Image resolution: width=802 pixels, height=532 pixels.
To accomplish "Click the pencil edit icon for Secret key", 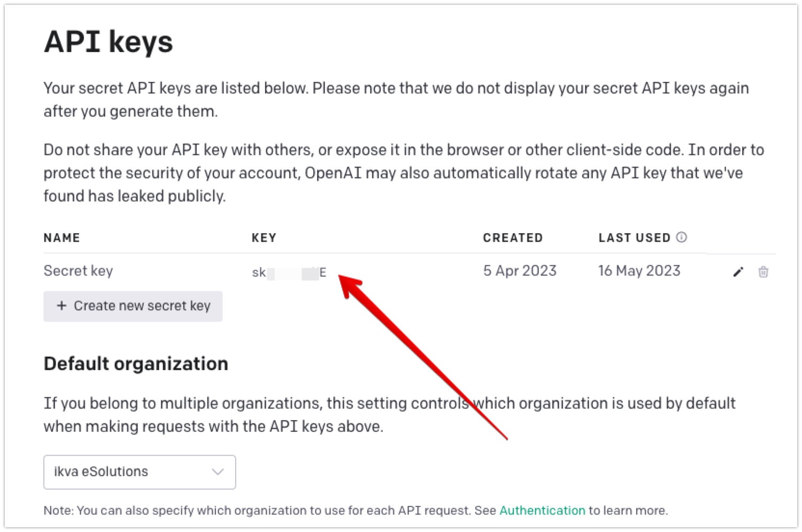I will click(738, 272).
